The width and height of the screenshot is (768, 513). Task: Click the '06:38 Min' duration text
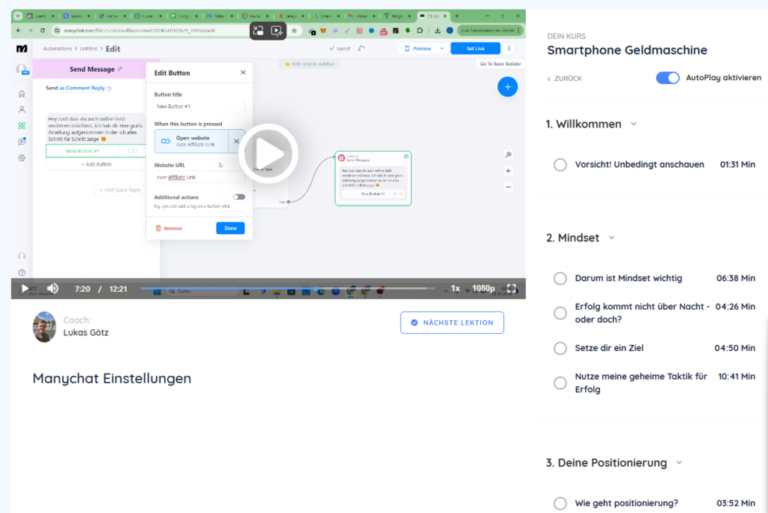[736, 278]
